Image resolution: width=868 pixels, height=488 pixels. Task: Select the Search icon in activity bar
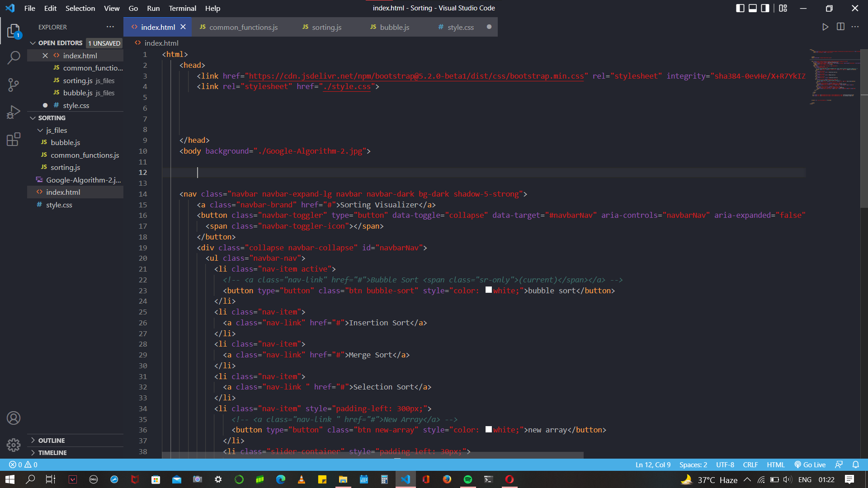[14, 58]
